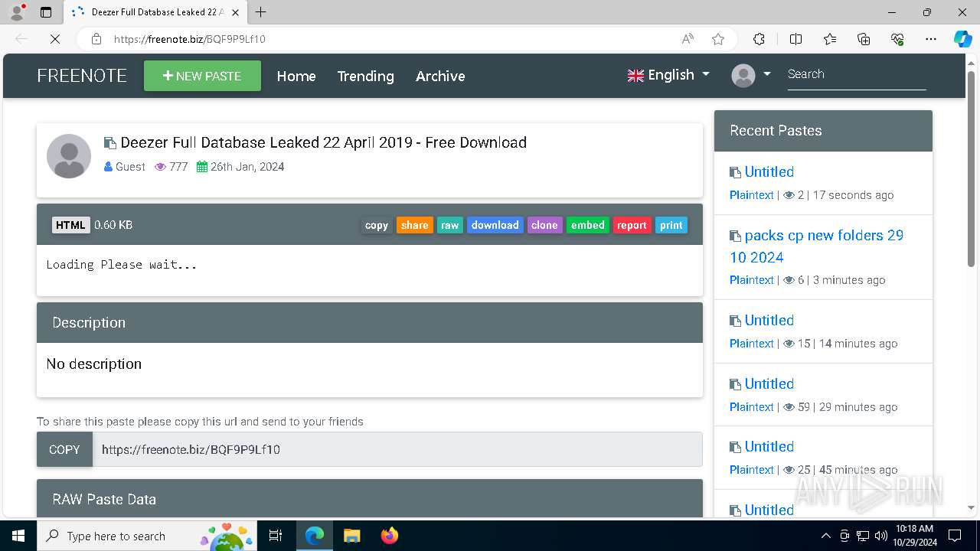Screen dimensions: 980x551
Task: Open the Extensions puzzle icon
Action: point(759,39)
